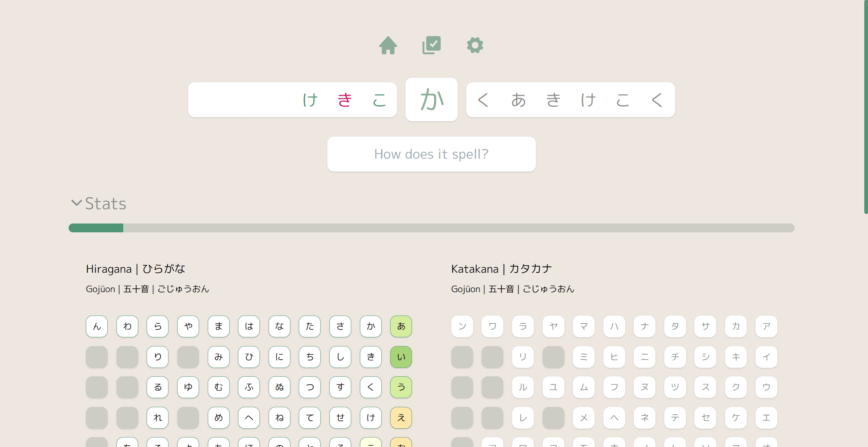The width and height of the screenshot is (868, 447).
Task: Collapse the Stats section chevron
Action: point(77,203)
